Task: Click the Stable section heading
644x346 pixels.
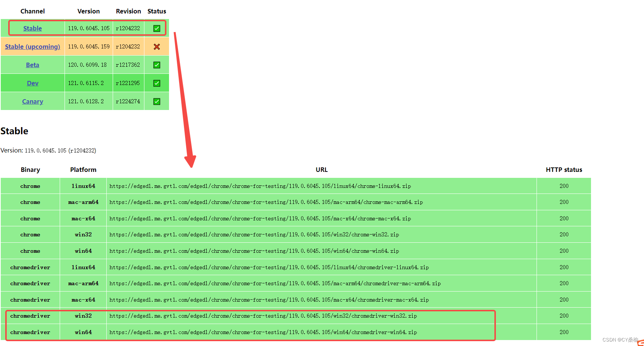Action: click(15, 131)
